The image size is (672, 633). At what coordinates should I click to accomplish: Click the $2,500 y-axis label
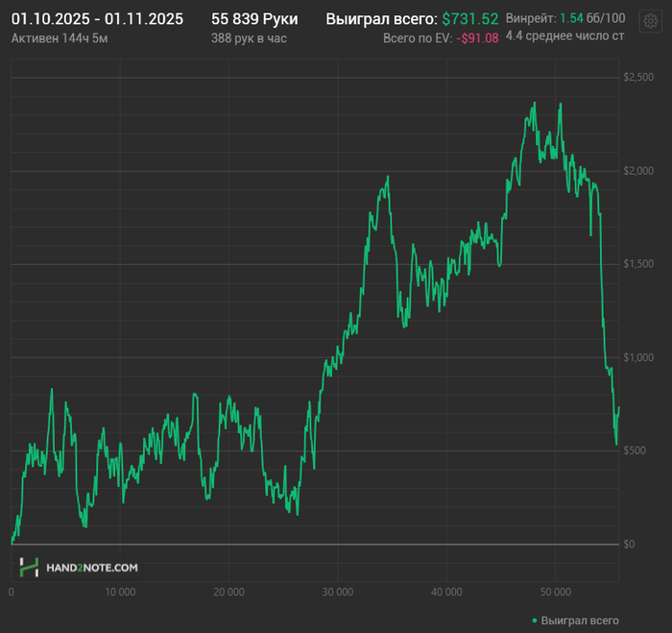pos(638,77)
